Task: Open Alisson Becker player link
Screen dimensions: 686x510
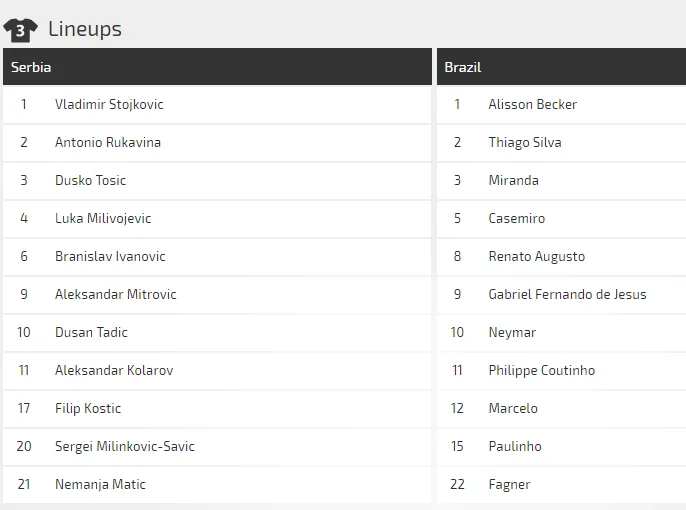Action: [x=532, y=104]
